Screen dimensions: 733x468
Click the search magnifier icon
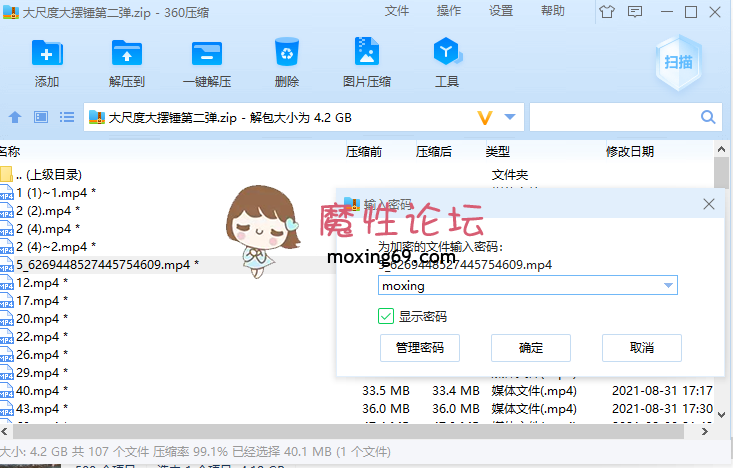[708, 118]
